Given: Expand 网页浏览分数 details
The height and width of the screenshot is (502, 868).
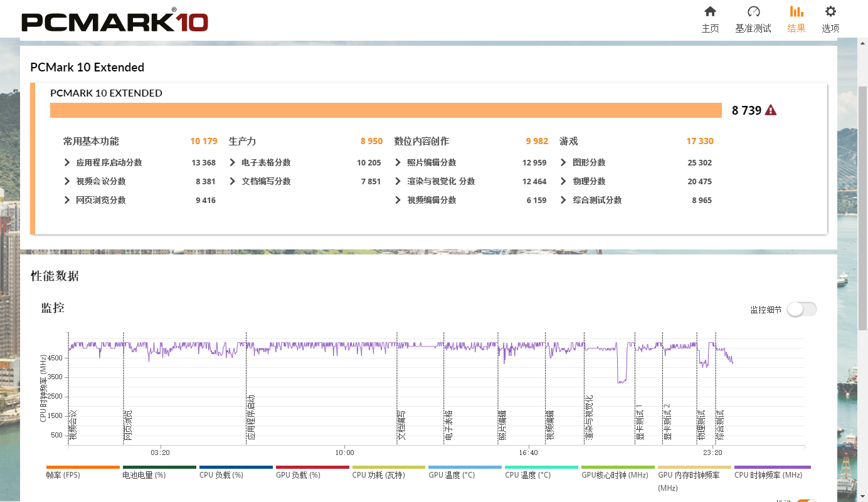Looking at the screenshot, I should coord(67,200).
